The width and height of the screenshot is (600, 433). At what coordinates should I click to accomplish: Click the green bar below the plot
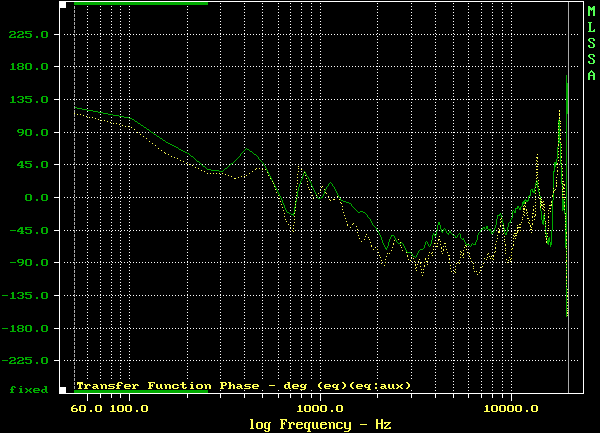pos(141,391)
